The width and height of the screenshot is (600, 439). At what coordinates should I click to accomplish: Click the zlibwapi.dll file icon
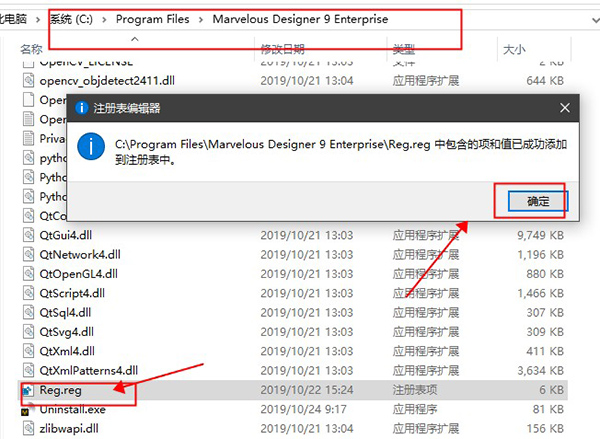tap(28, 428)
